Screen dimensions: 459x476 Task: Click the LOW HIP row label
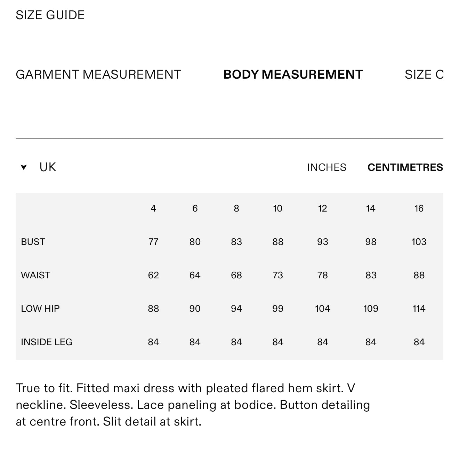click(40, 309)
